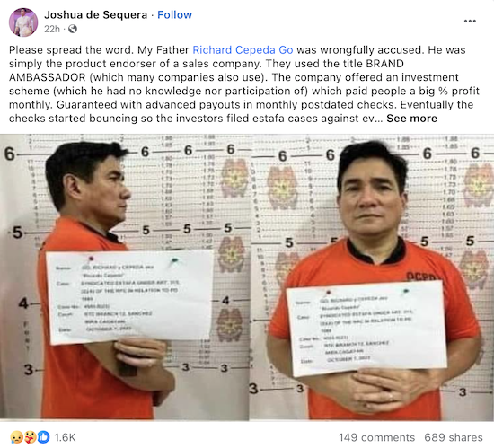Open the Joshua de Sequera name link
This screenshot has height=448, width=494.
[x=96, y=14]
